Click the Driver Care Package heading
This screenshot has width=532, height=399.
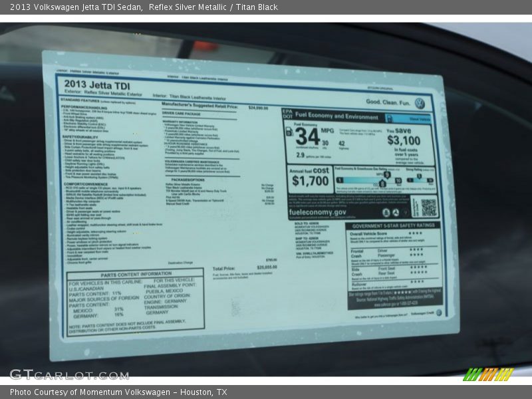[181, 113]
